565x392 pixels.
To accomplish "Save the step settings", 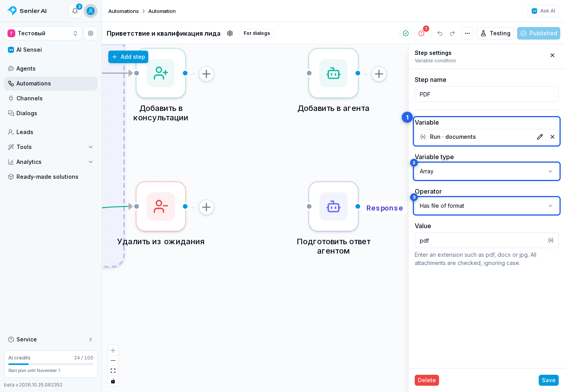I will coord(549,380).
